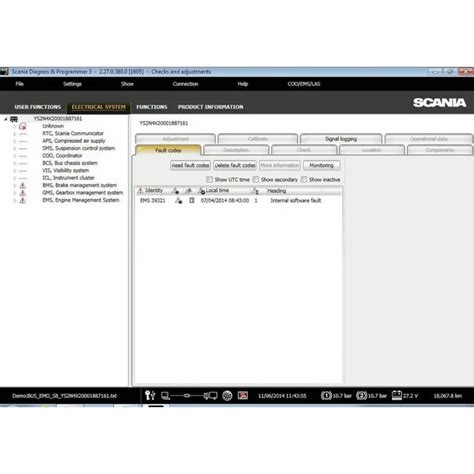Click the battery voltage icon in status bar
Screen dimensions: 474x474
point(397,395)
